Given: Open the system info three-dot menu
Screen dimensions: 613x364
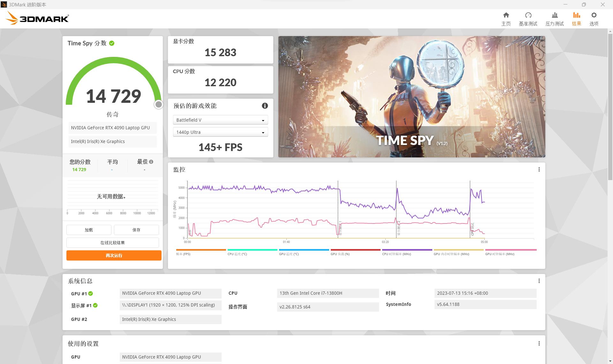Looking at the screenshot, I should (539, 281).
